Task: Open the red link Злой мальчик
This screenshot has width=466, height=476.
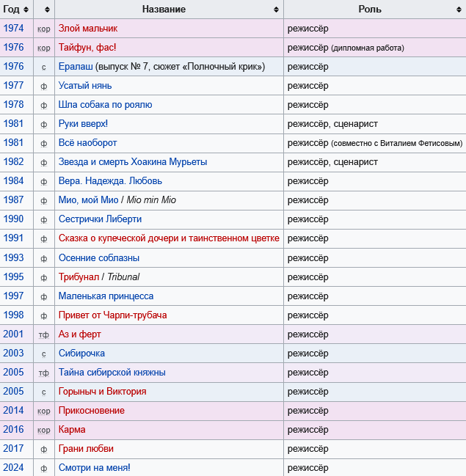Action: (88, 28)
